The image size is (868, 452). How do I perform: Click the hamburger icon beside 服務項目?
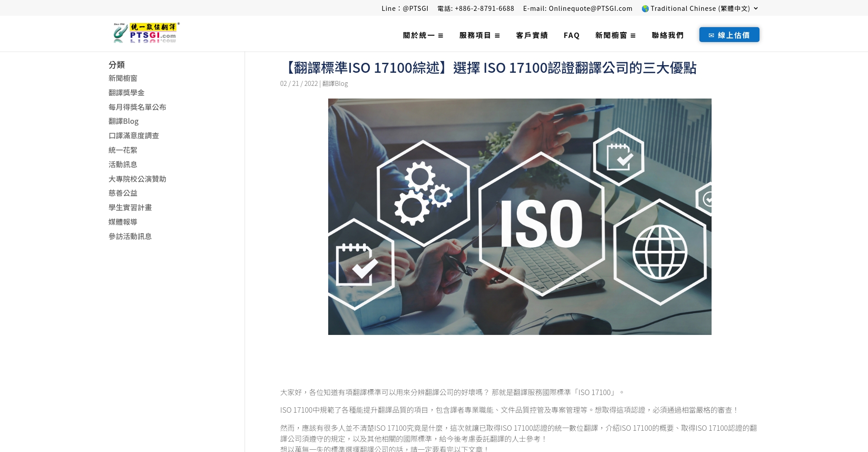pos(497,35)
